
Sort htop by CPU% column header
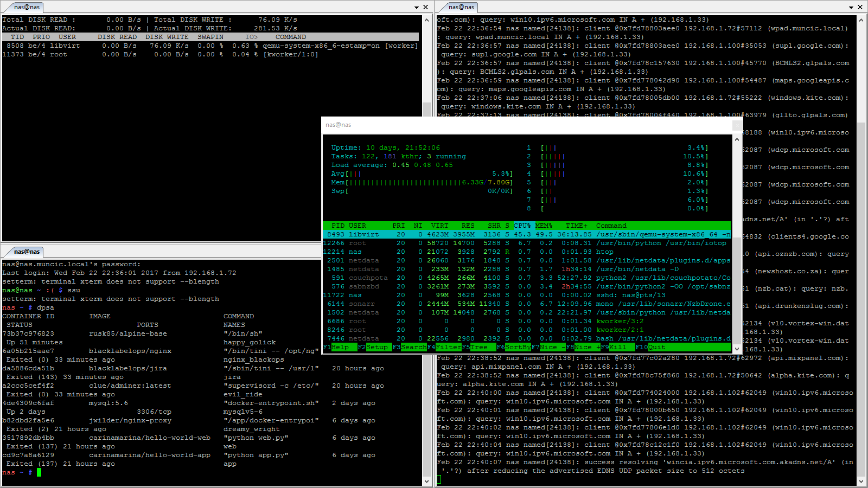click(x=522, y=226)
